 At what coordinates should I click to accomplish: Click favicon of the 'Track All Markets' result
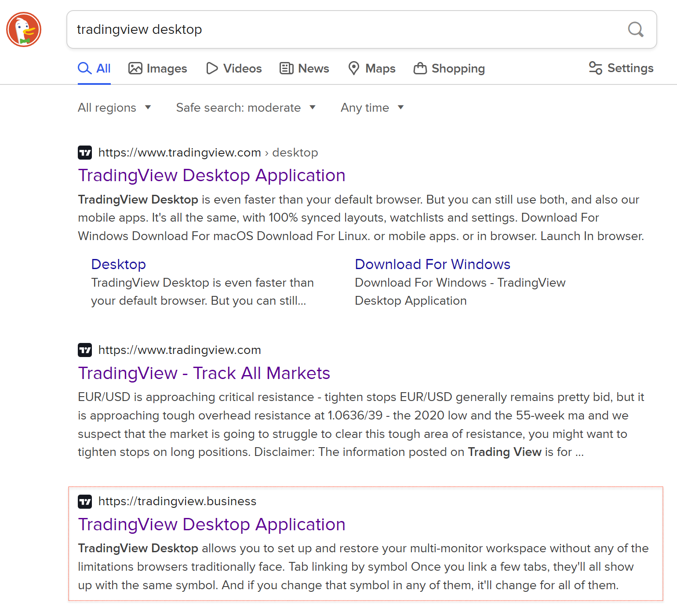[85, 350]
